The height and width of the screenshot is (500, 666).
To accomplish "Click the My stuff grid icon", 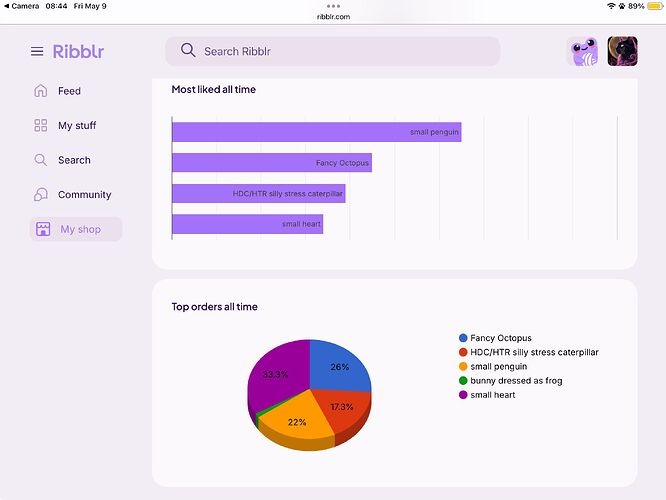I will tap(41, 125).
